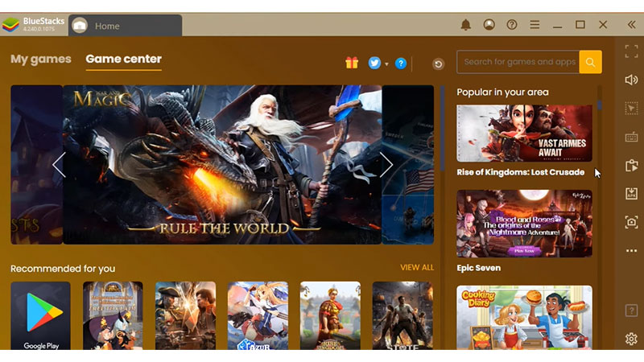Screen dimensions: 644x362
Task: Go to next banner with right arrow
Action: click(386, 165)
